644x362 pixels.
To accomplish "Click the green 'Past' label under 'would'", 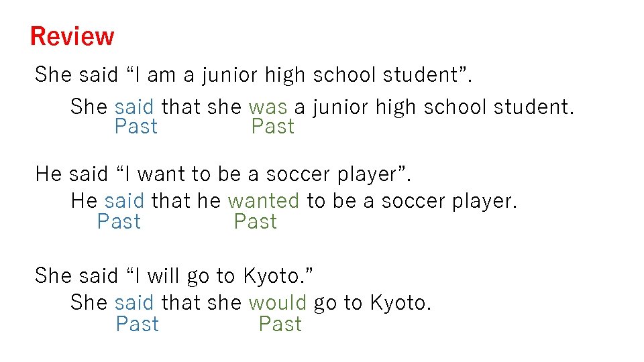I will coord(280,324).
